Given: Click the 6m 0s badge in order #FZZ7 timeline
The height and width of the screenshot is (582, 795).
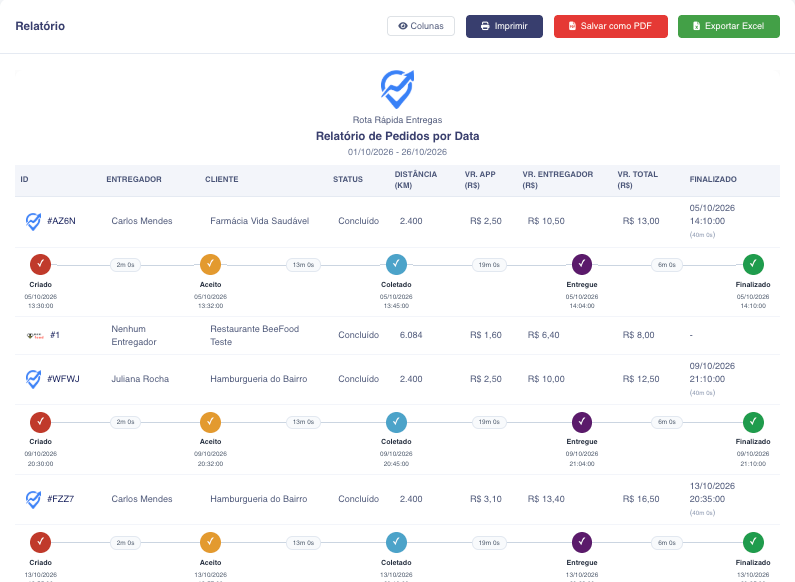Looking at the screenshot, I should pos(667,542).
